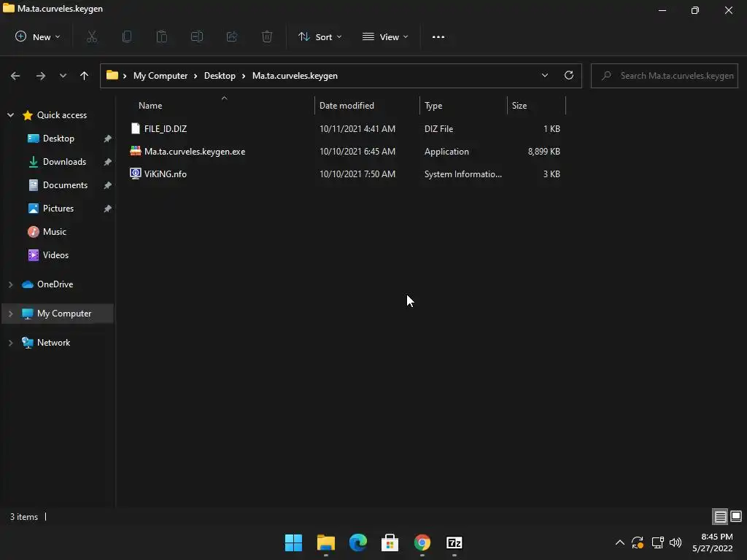Viewport: 747px width, 560px height.
Task: Click the Cut scissors icon in toolbar
Action: coord(92,36)
